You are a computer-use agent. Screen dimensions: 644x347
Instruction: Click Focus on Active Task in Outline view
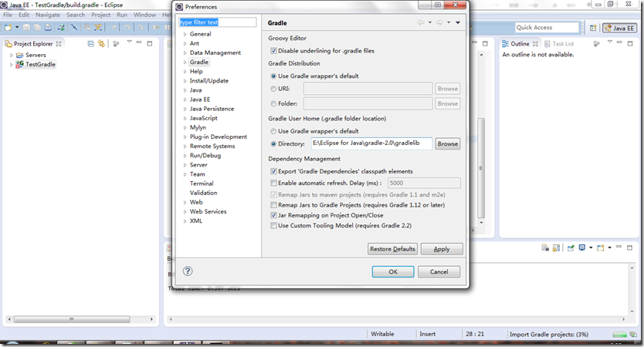(596, 43)
